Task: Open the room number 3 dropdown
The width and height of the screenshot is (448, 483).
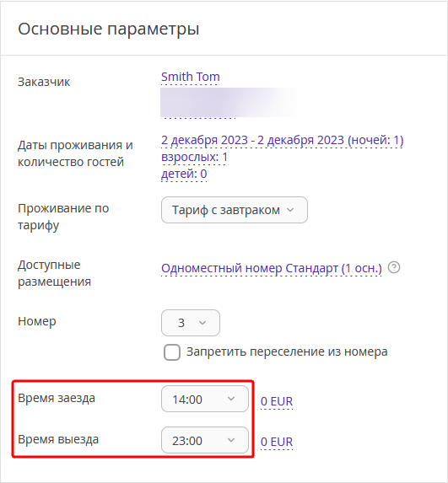Action: 191,323
